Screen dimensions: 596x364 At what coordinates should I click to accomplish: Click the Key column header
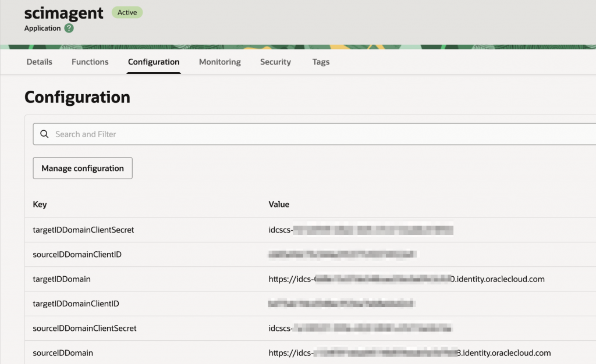click(40, 205)
